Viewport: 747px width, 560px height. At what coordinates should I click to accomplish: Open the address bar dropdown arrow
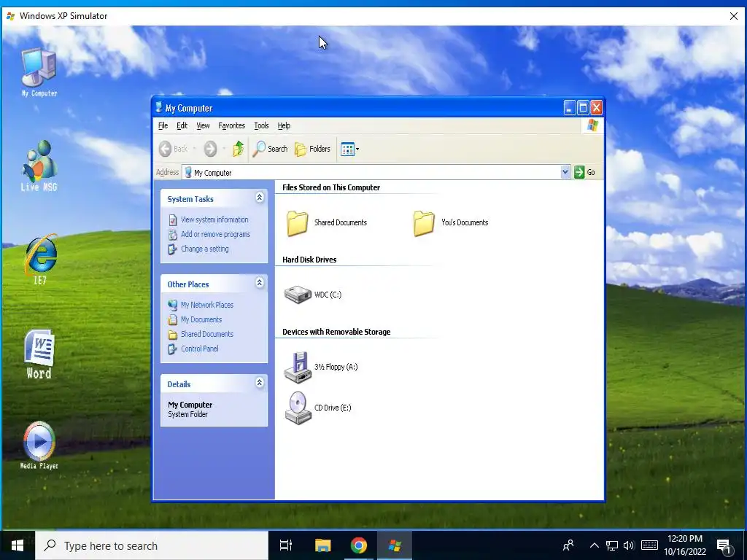click(x=565, y=172)
